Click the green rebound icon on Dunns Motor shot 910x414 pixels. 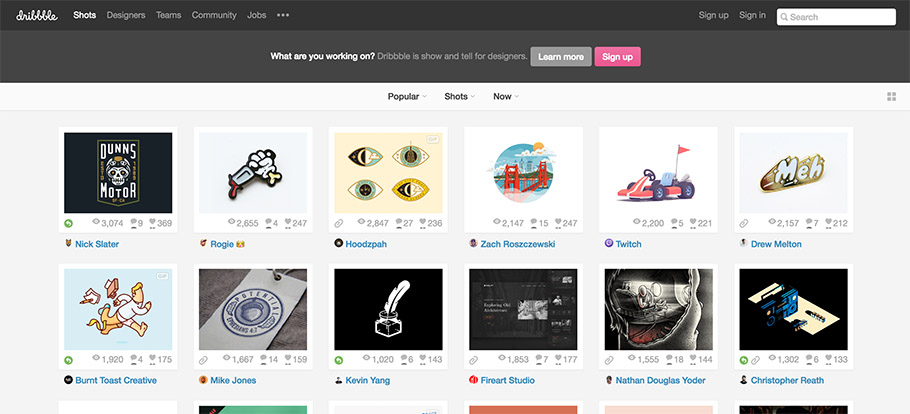click(69, 223)
